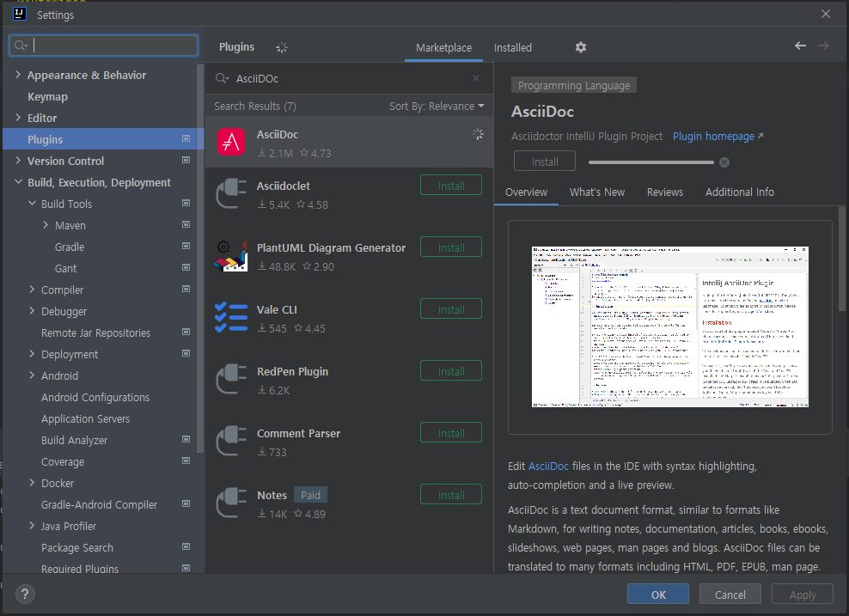Install the Vale CLI plugin
Screen dimensions: 849x616
tap(451, 309)
